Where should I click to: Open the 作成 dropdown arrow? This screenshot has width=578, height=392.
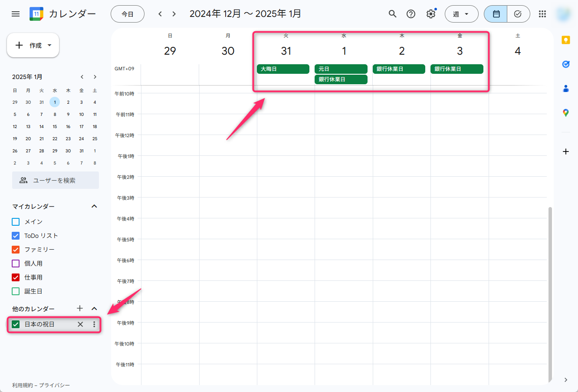point(49,45)
